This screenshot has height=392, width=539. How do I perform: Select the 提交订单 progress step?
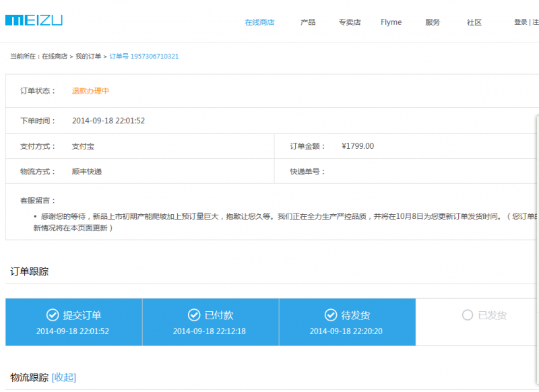pos(74,322)
